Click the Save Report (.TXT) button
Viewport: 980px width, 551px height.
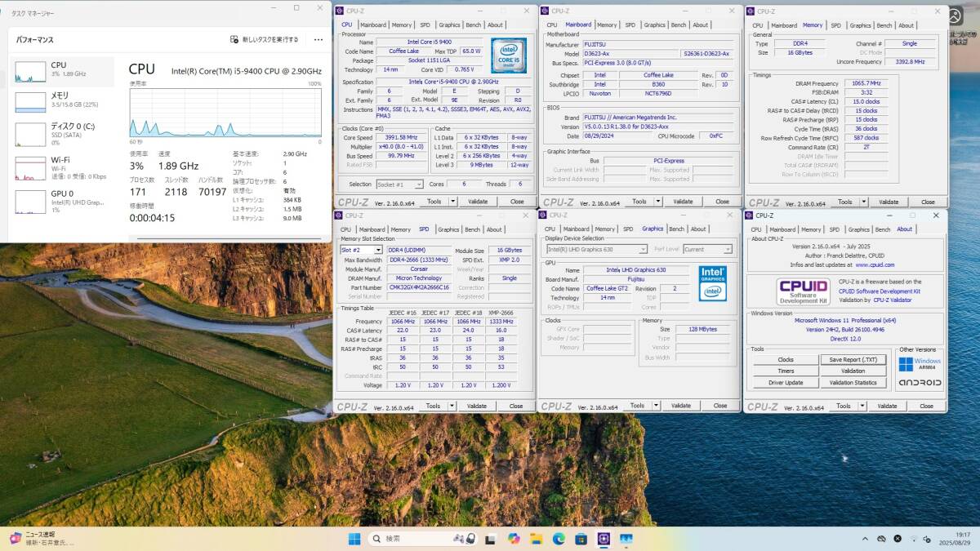pyautogui.click(x=853, y=359)
